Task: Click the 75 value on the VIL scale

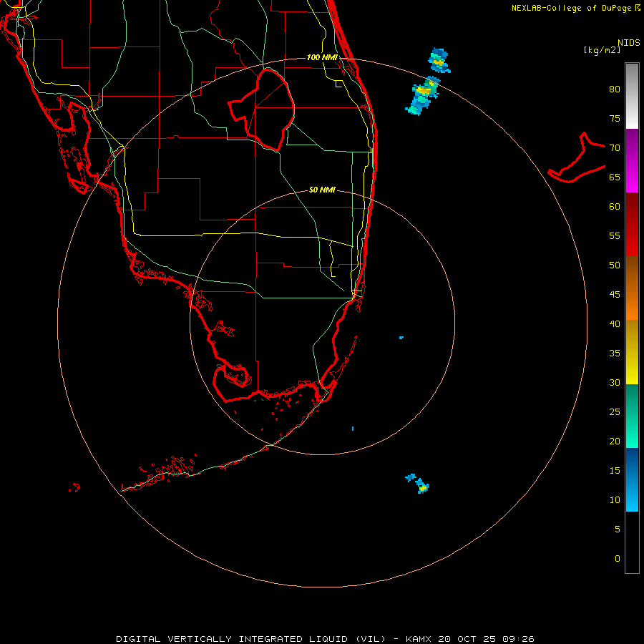Action: point(615,118)
